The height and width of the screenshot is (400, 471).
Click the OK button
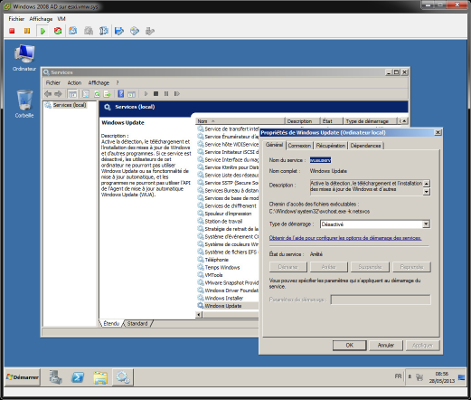[x=349, y=345]
